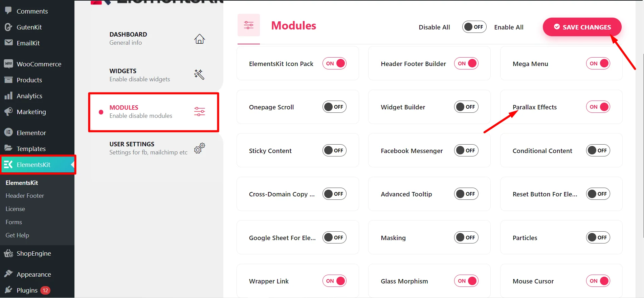
Task: Click the Analytics bar chart icon
Action: 8,96
